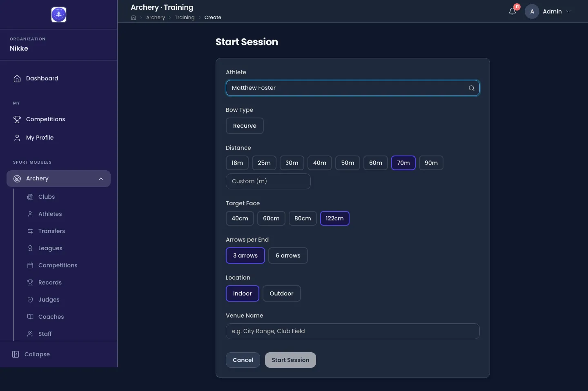
Task: Click the Venue Name input field
Action: pyautogui.click(x=353, y=331)
